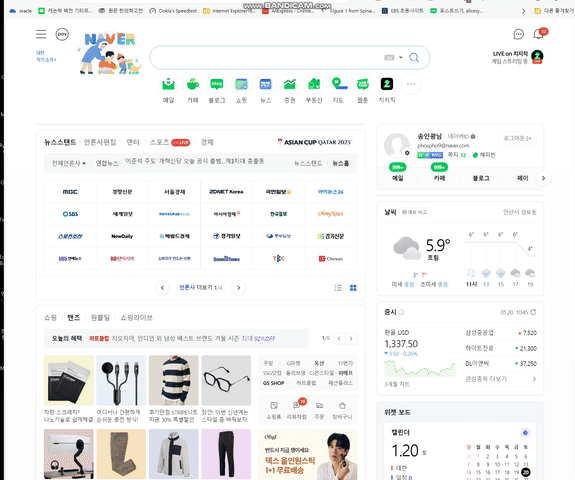Click the search magnifier button

(x=414, y=58)
